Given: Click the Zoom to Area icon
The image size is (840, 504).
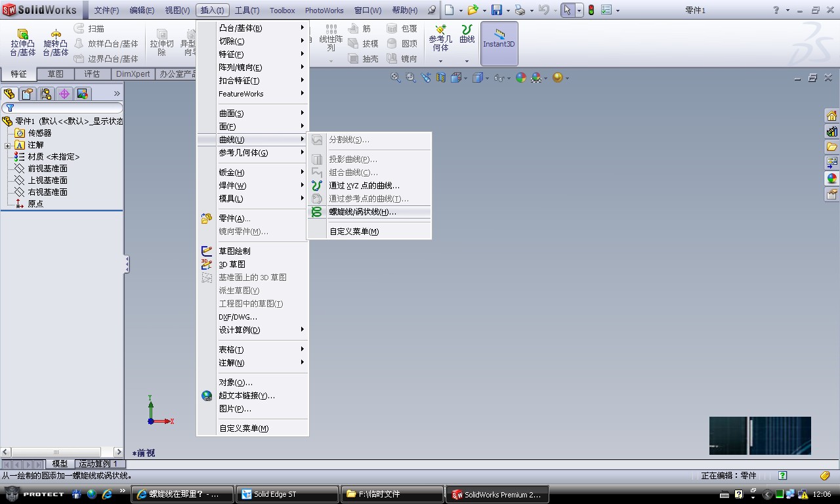Looking at the screenshot, I should [411, 77].
